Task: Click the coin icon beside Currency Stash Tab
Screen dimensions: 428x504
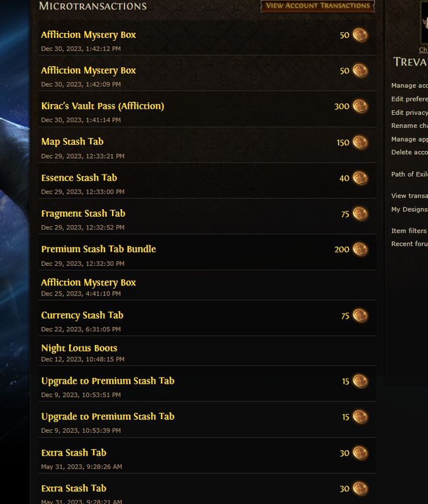Action: 360,316
